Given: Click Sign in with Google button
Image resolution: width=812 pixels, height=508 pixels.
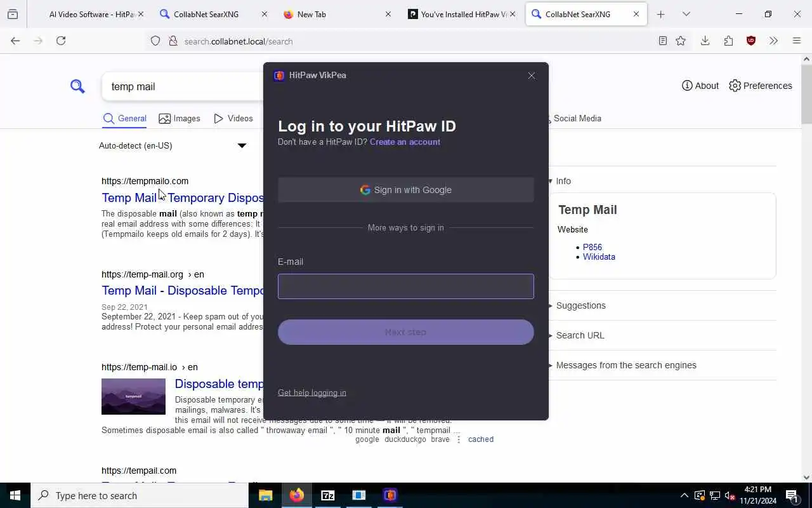Looking at the screenshot, I should point(406,190).
